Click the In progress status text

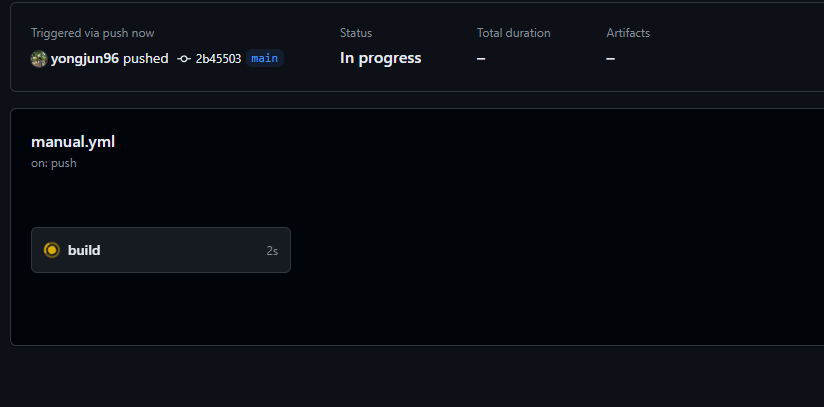[380, 58]
